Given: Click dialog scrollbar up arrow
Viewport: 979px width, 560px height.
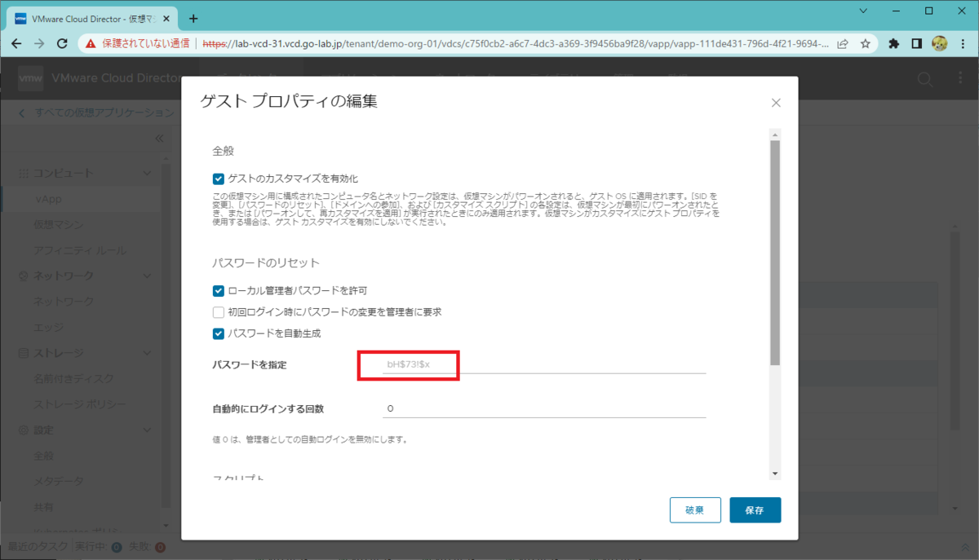Looking at the screenshot, I should (x=775, y=134).
